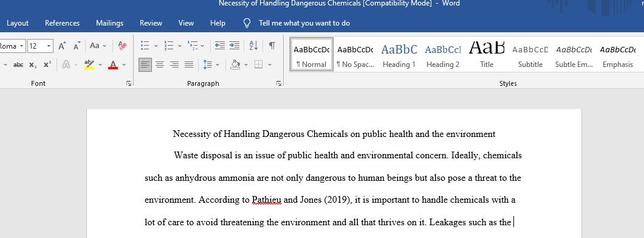
Task: Shrink font size with the smaller A icon
Action: pos(77,46)
